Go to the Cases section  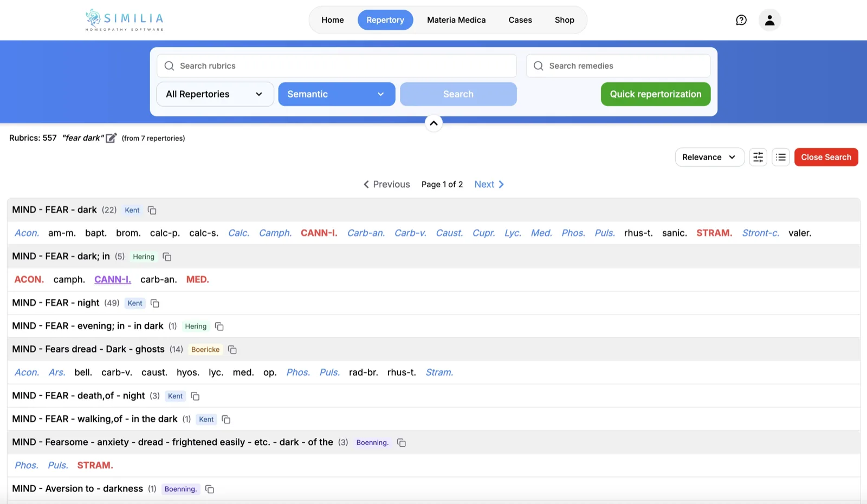pyautogui.click(x=520, y=19)
